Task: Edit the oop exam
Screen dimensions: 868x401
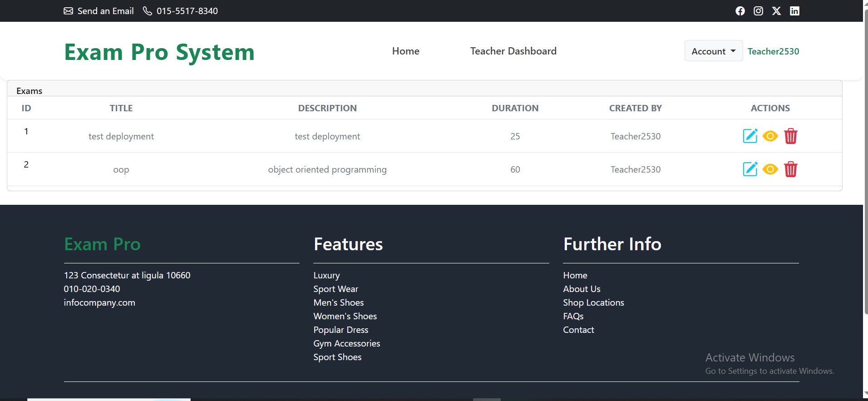Action: pyautogui.click(x=750, y=169)
